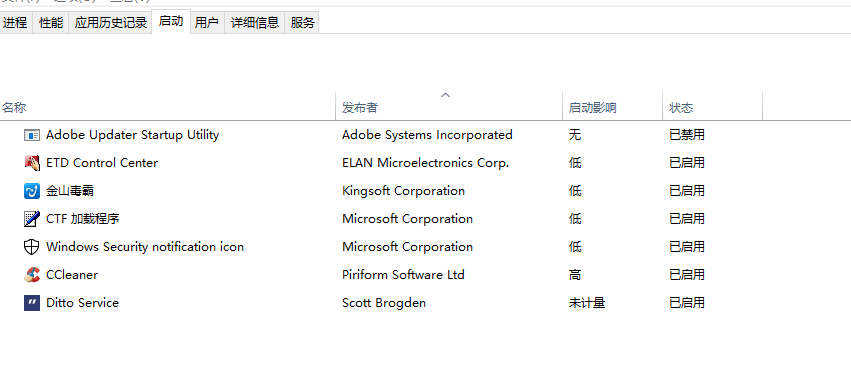Image resolution: width=851 pixels, height=381 pixels.
Task: Select the CCleaner entry name
Action: click(x=72, y=275)
